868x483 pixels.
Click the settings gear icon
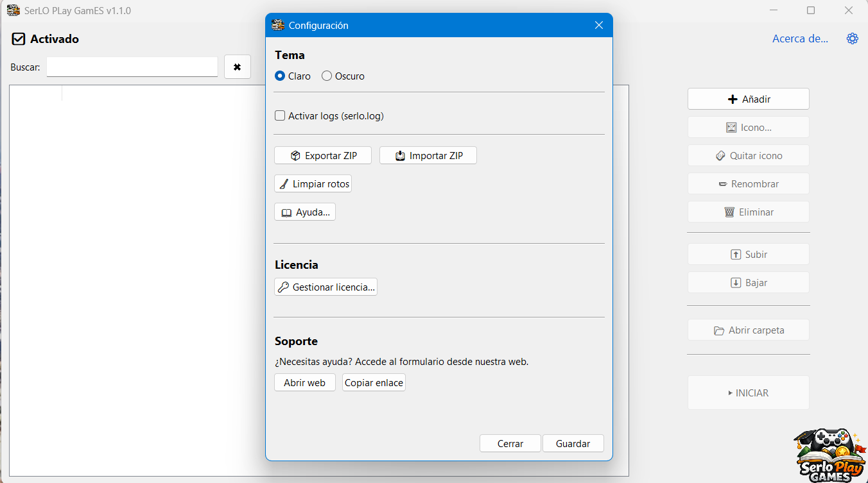coord(853,38)
